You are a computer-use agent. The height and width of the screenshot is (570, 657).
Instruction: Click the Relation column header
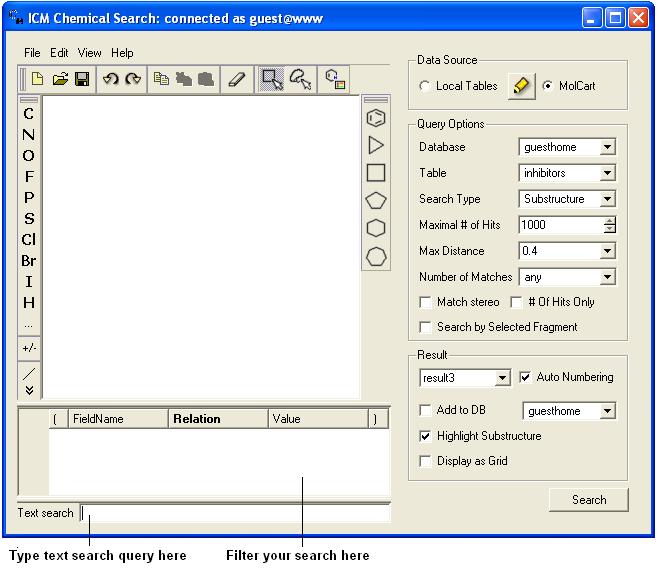point(218,419)
